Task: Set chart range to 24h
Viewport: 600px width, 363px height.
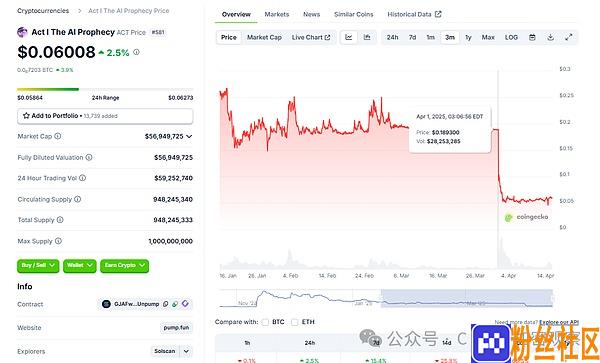Action: pos(392,37)
